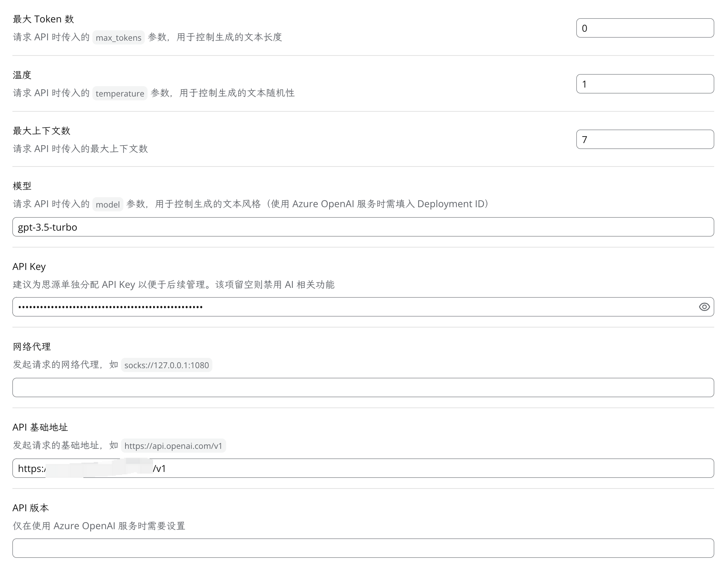Click the 最大 Token 数 heading
Screen dimensions: 728x564
43,19
